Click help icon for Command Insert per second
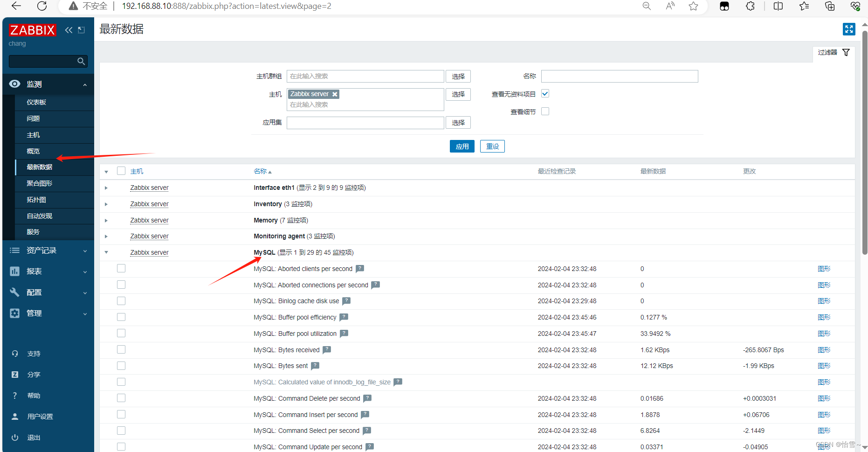 click(365, 415)
